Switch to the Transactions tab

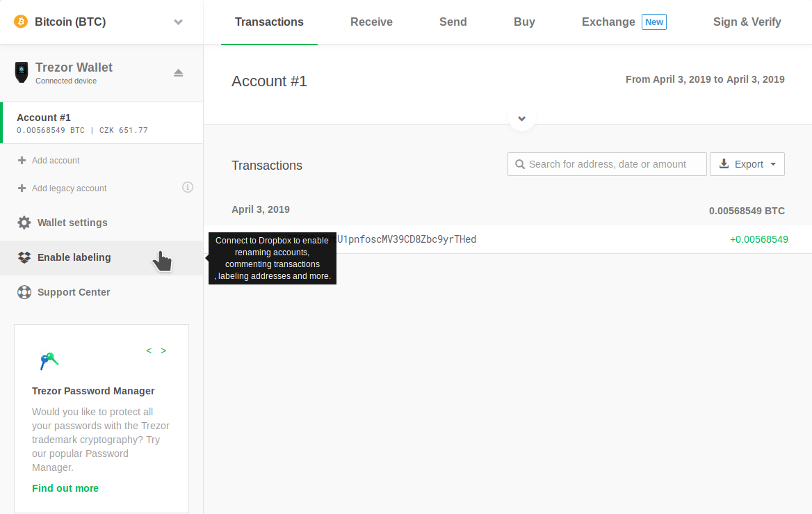pyautogui.click(x=269, y=22)
